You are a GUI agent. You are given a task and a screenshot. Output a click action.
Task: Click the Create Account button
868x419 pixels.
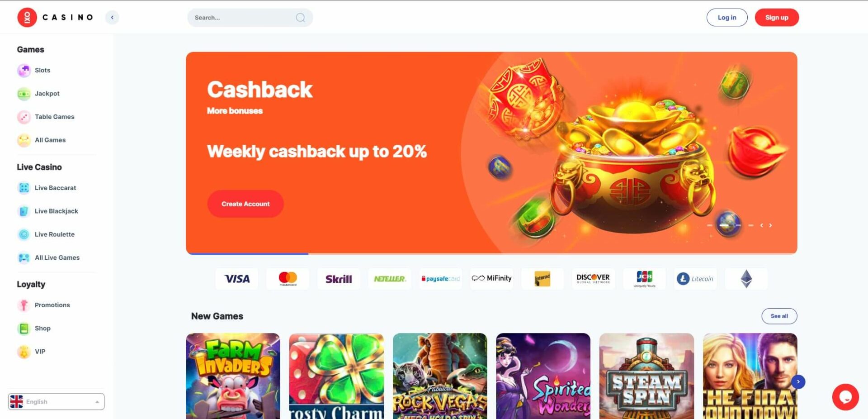point(245,204)
